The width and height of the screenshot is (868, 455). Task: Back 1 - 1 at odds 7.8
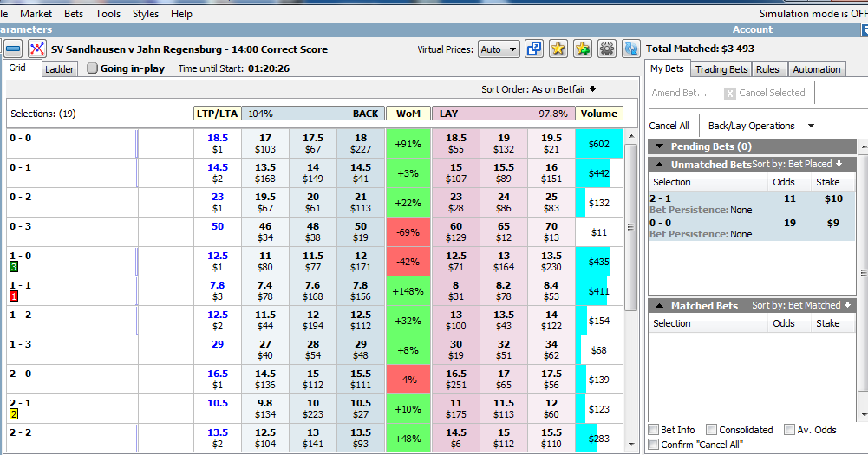click(361, 290)
